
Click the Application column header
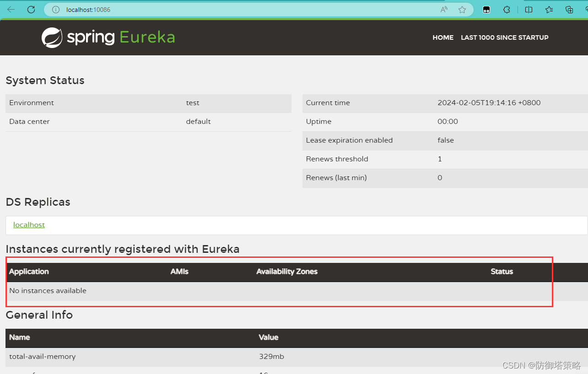(x=28, y=271)
